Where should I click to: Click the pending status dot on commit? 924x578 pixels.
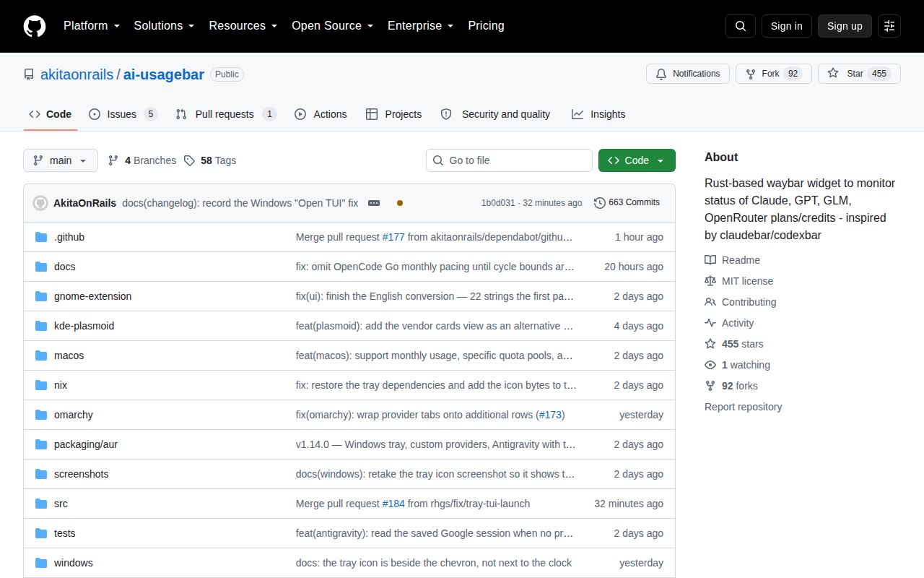point(400,203)
